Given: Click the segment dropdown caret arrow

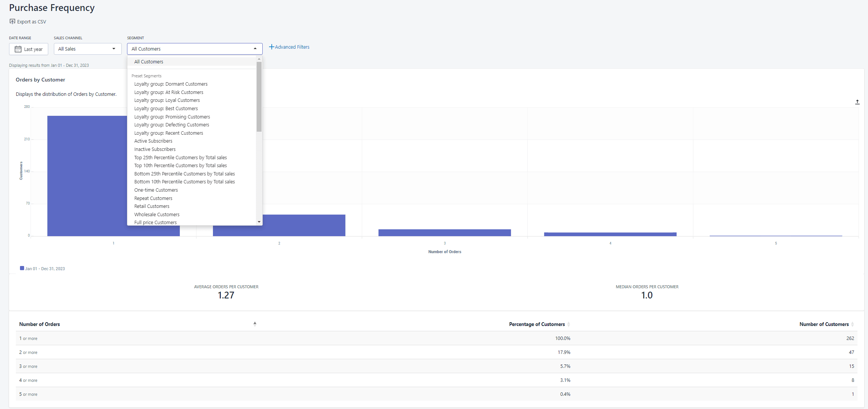Looking at the screenshot, I should (255, 49).
